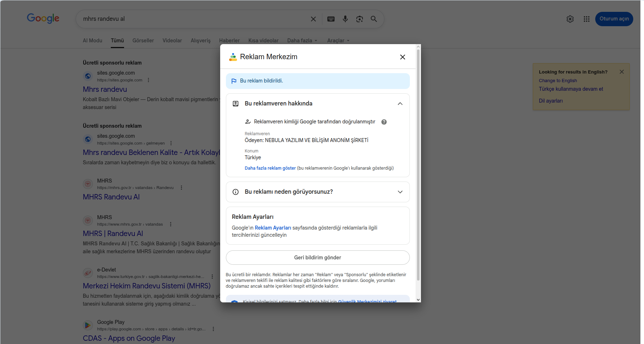This screenshot has width=644, height=344.
Task: Switch to Kısa videolar tab
Action: 264,41
